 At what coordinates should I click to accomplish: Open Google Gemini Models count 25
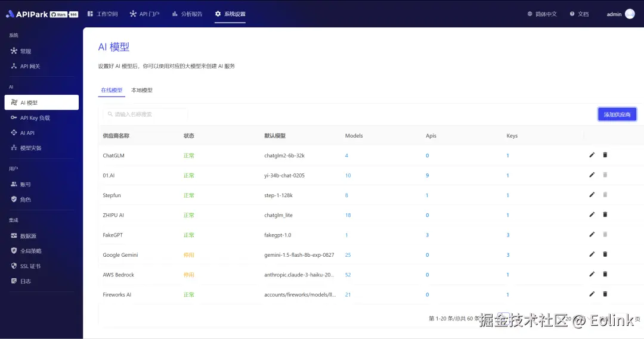click(348, 255)
